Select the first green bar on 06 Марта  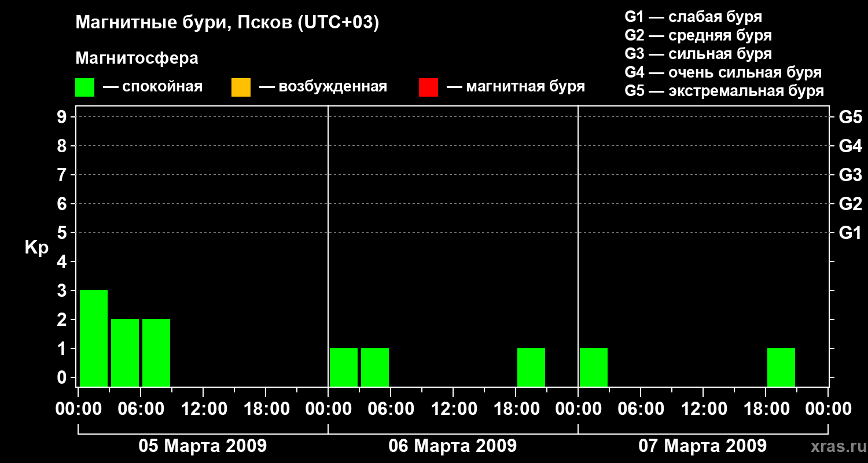point(344,367)
